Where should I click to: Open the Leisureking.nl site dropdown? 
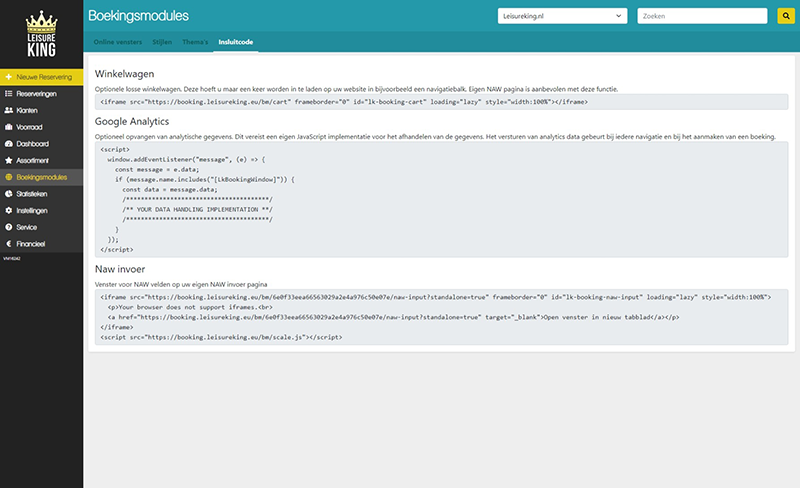click(x=562, y=16)
